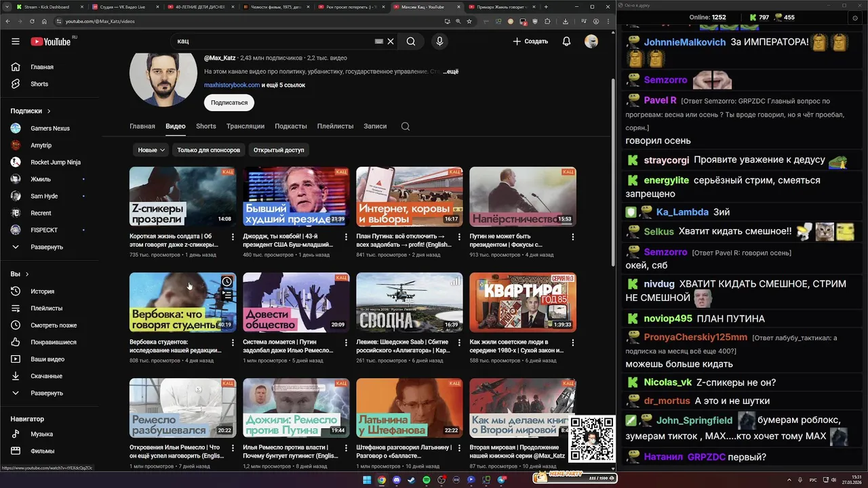Open the on-screen keyboard icon in search box
Viewport: 868px width, 488px height.
pyautogui.click(x=379, y=41)
